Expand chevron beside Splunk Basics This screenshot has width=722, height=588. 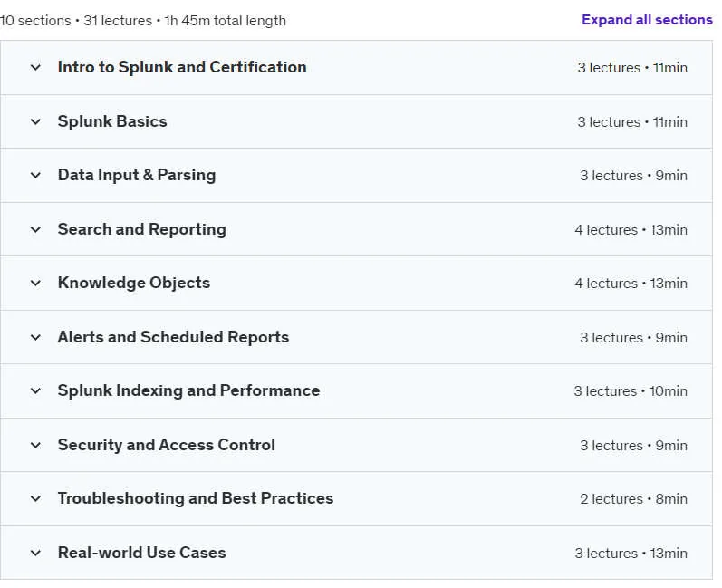point(35,122)
